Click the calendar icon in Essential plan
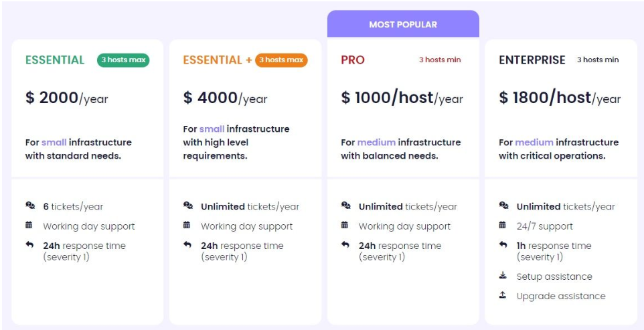The image size is (644, 330). coord(30,226)
